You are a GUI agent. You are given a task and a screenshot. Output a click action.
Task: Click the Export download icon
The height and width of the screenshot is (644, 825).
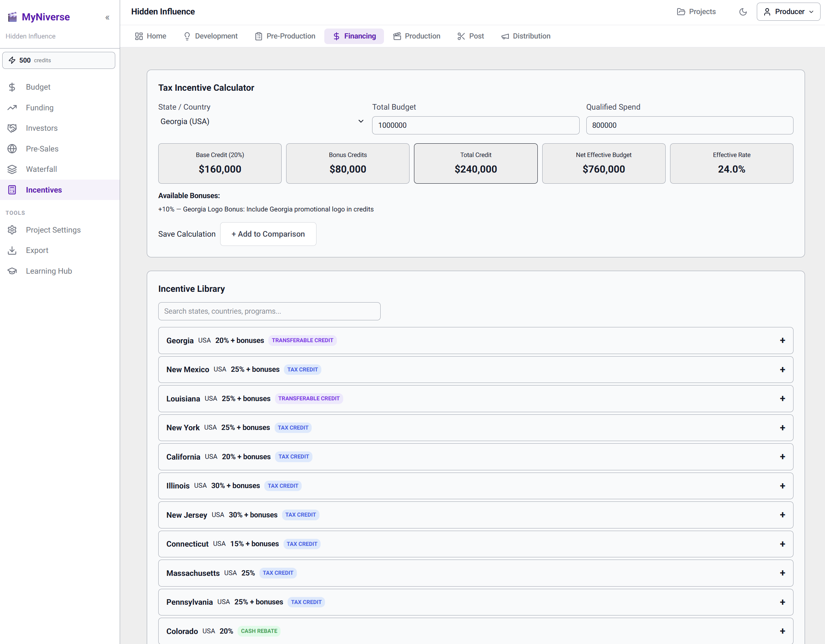pyautogui.click(x=12, y=250)
